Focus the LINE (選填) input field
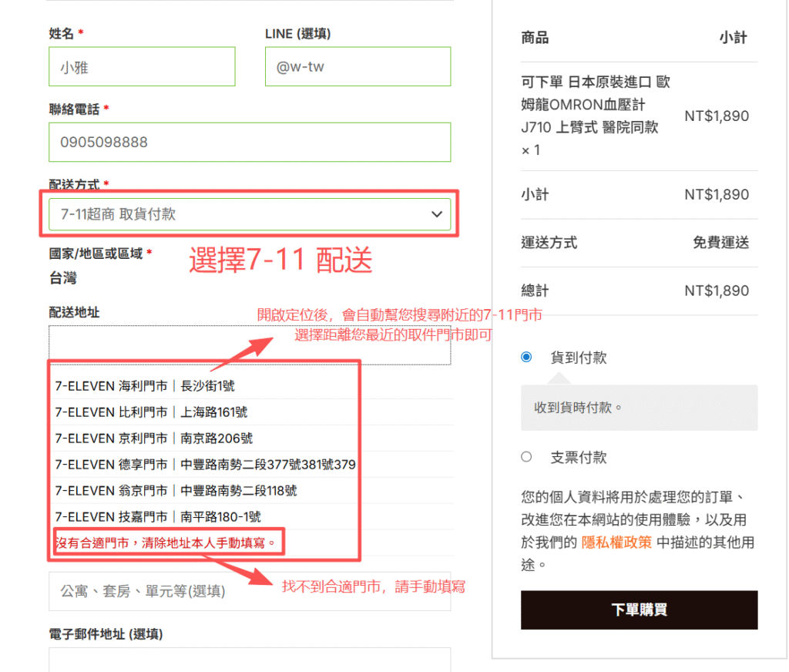This screenshot has width=789, height=672. (x=358, y=67)
